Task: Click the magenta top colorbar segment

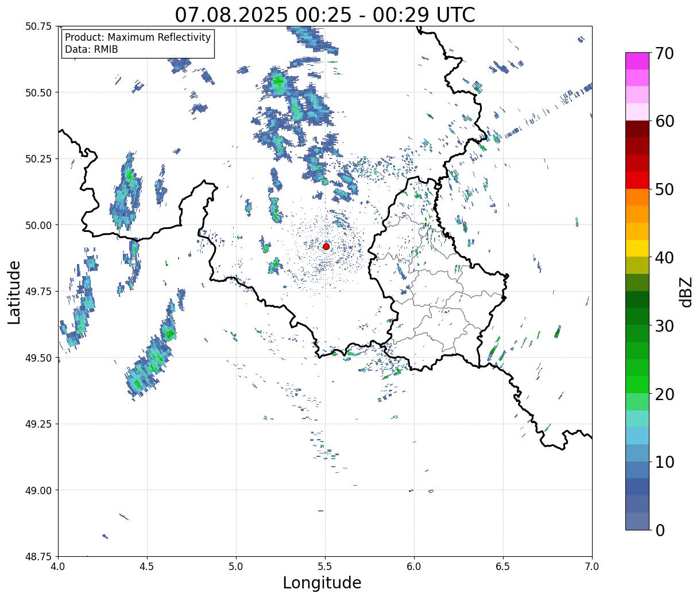Action: click(637, 61)
